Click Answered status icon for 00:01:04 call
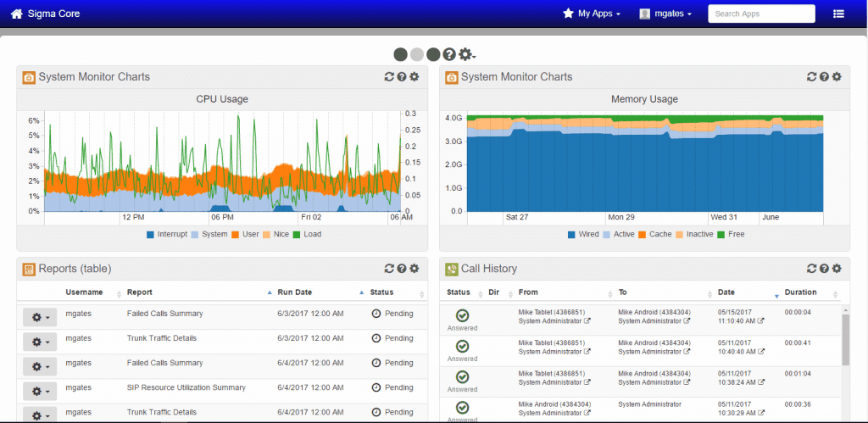This screenshot has width=868, height=423. tap(463, 377)
